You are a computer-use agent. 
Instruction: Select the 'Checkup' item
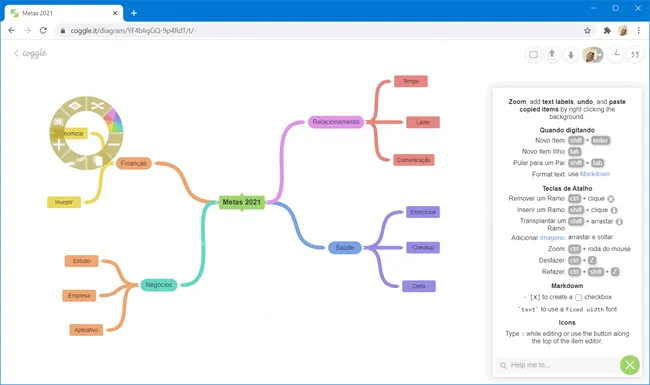423,247
